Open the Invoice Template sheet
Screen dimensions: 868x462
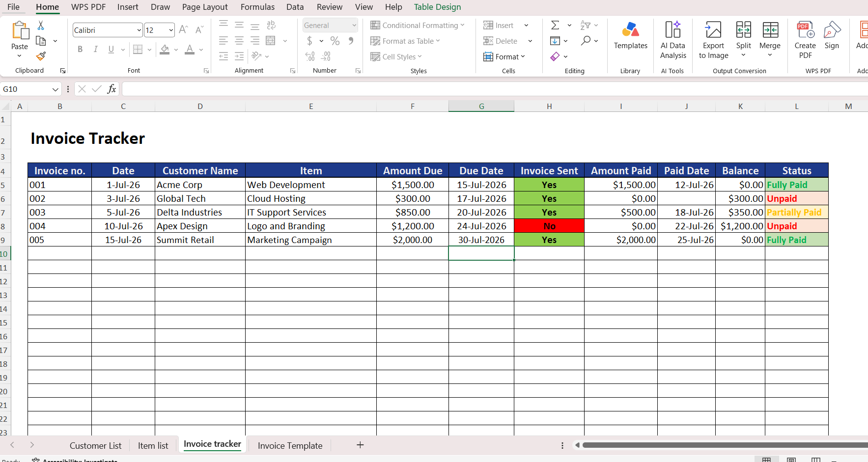tap(290, 445)
